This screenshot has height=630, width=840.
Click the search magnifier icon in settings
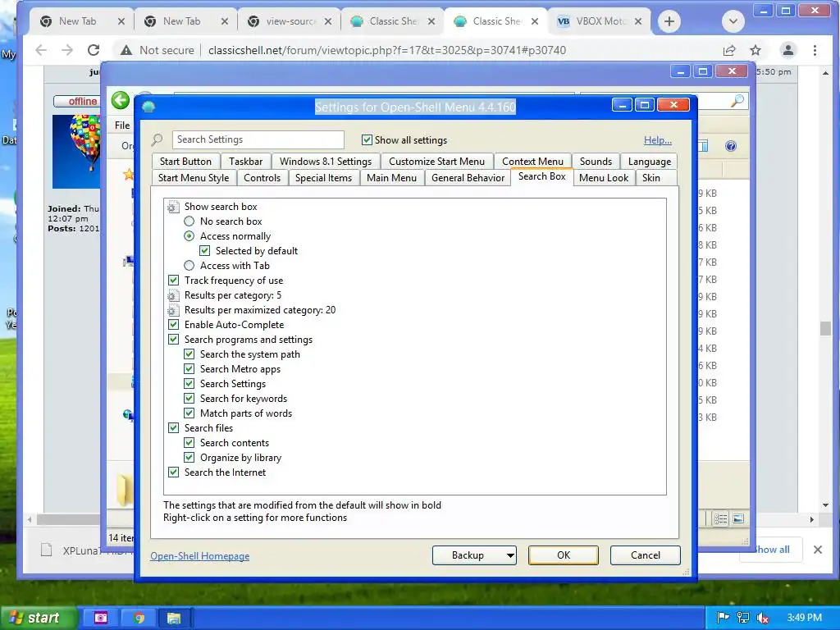(x=157, y=139)
